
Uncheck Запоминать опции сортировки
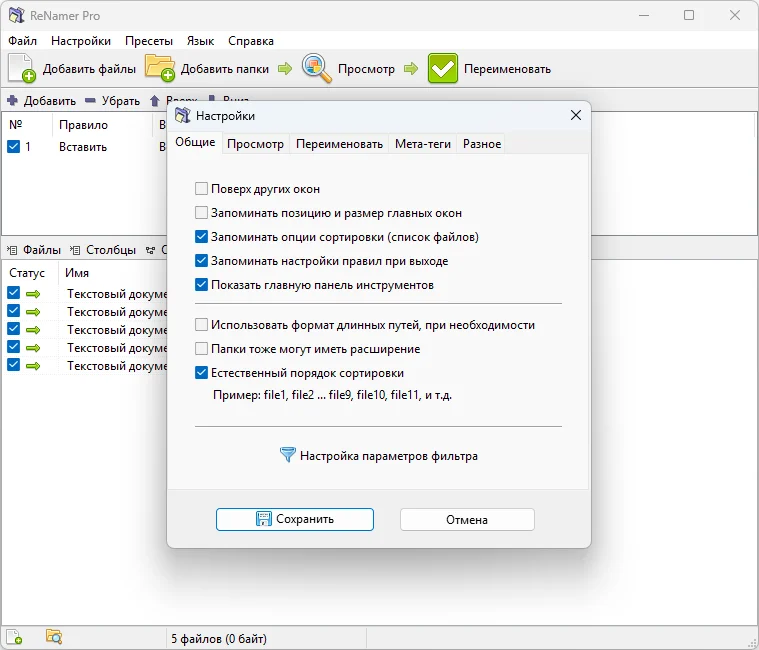pyautogui.click(x=201, y=237)
